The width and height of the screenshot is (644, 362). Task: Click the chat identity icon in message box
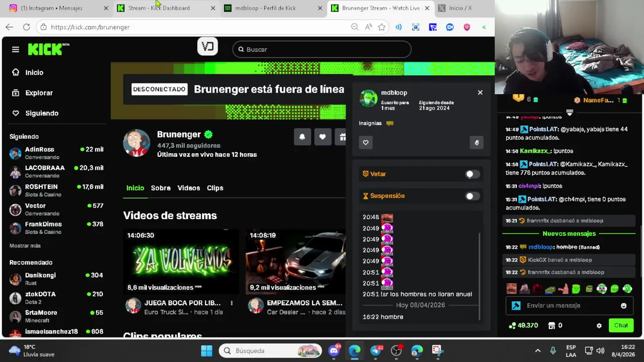tap(516, 306)
